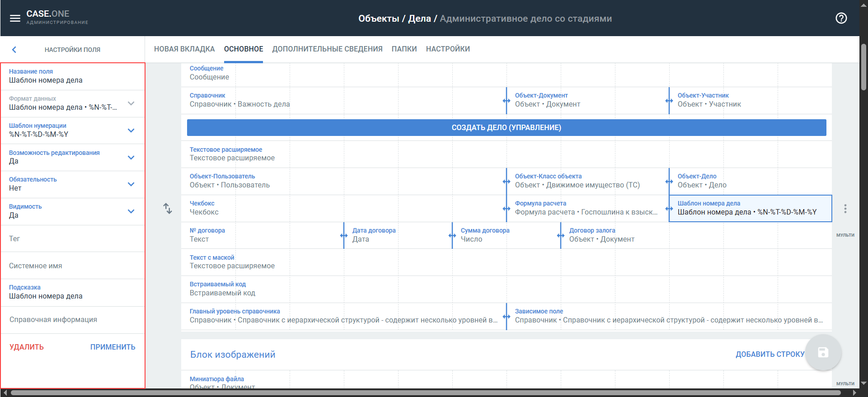Open three-dot menu beside Шаблон номера дела row

pos(845,209)
